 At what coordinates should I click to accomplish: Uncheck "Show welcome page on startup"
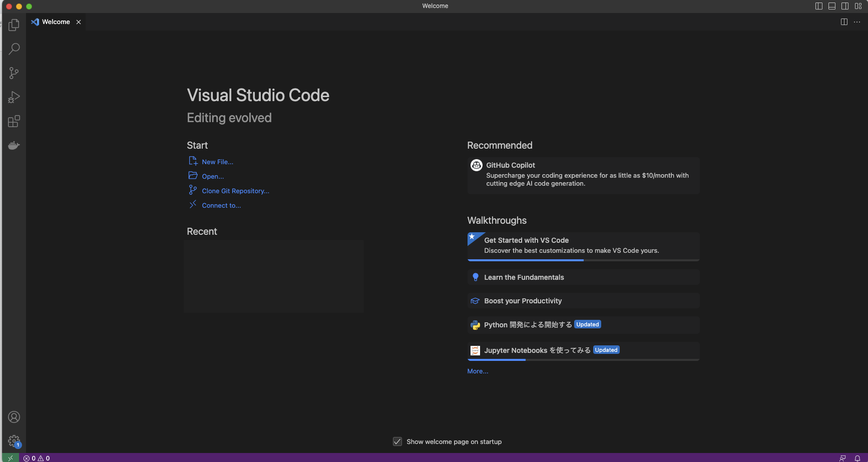(397, 441)
